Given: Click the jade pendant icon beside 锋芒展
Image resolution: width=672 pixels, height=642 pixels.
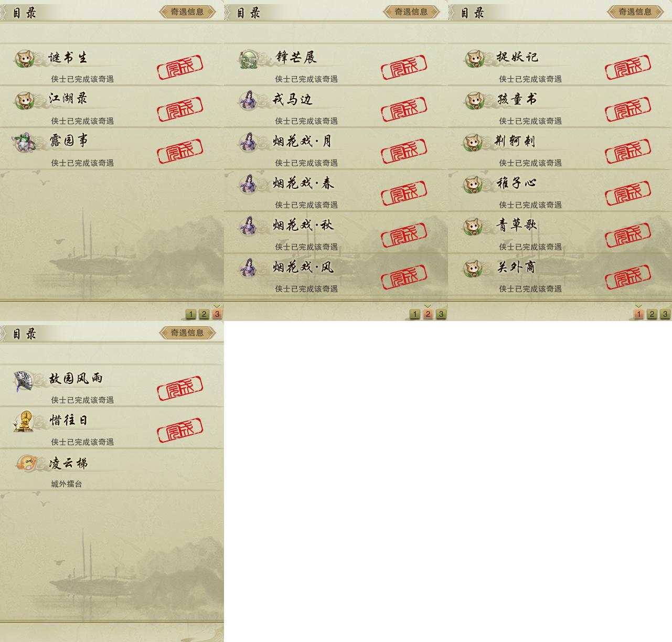Looking at the screenshot, I should (x=249, y=58).
